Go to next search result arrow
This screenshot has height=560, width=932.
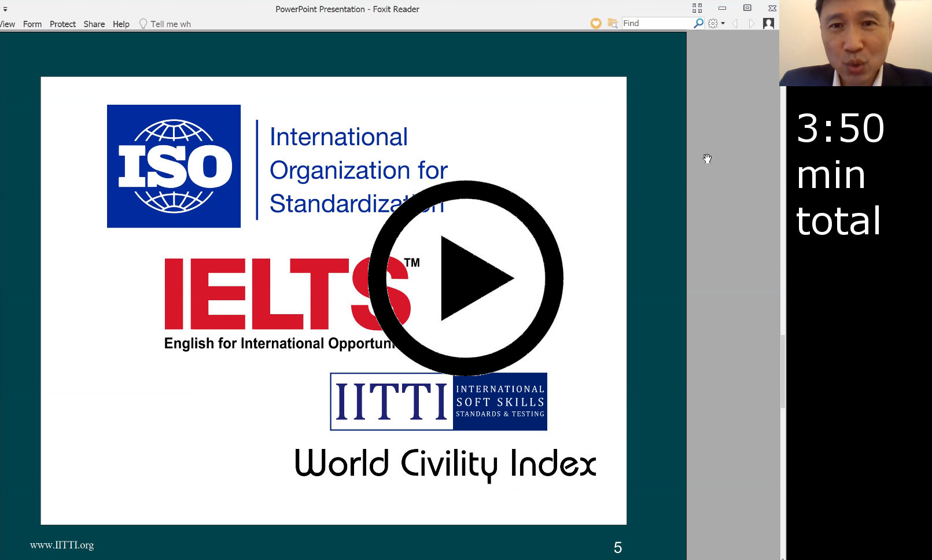[752, 23]
